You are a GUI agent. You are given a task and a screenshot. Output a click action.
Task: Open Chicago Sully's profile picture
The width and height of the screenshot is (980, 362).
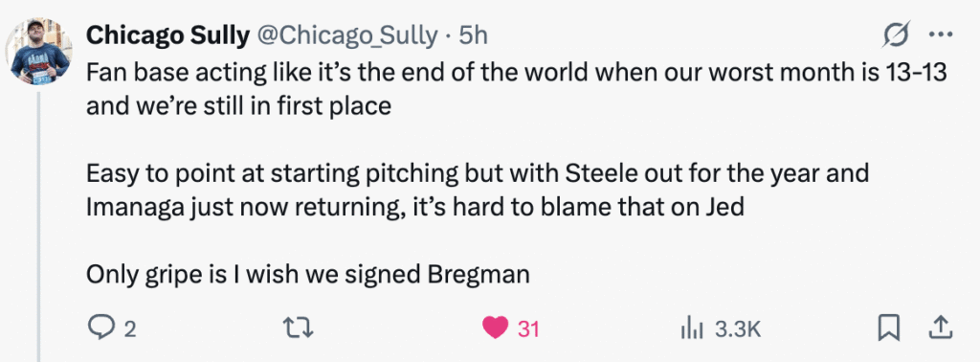coord(38,52)
